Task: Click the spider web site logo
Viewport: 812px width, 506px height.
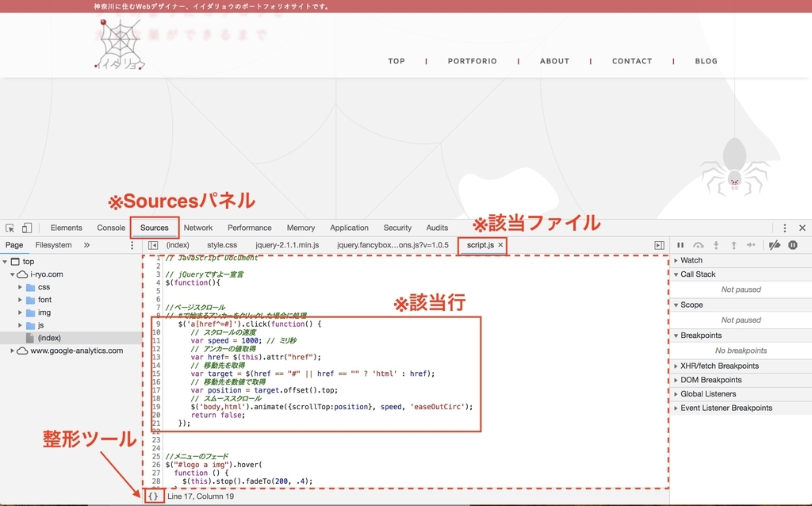Action: tap(120, 44)
